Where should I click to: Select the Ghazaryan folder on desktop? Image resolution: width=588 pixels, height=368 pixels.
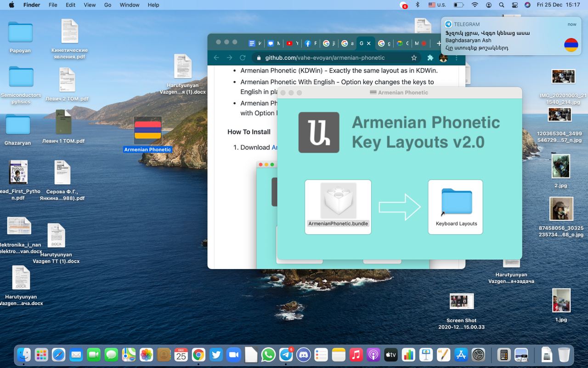(x=18, y=130)
